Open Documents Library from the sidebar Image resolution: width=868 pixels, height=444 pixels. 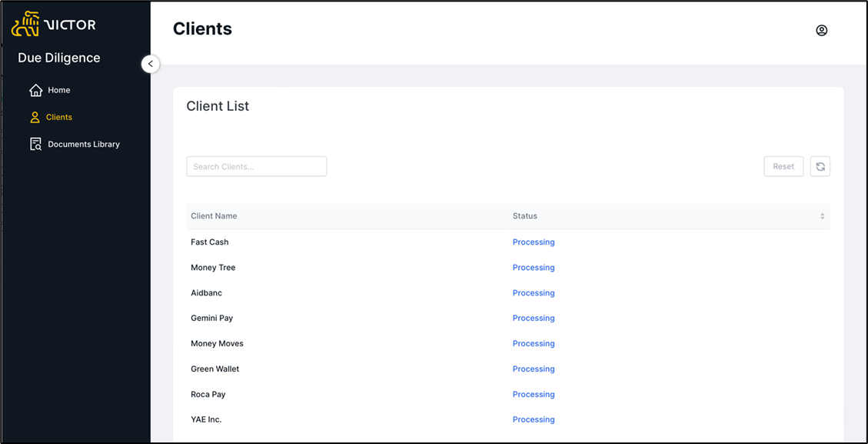pyautogui.click(x=84, y=144)
